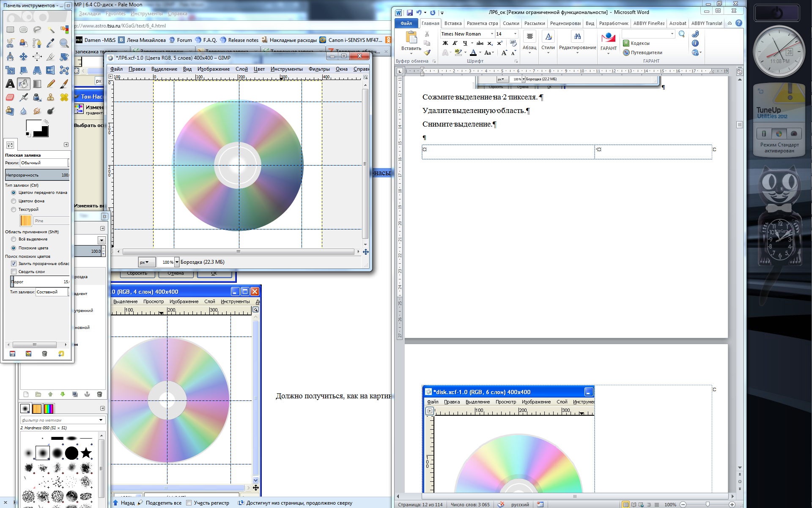Click the foreground color swatch
812x508 pixels.
pos(33,126)
